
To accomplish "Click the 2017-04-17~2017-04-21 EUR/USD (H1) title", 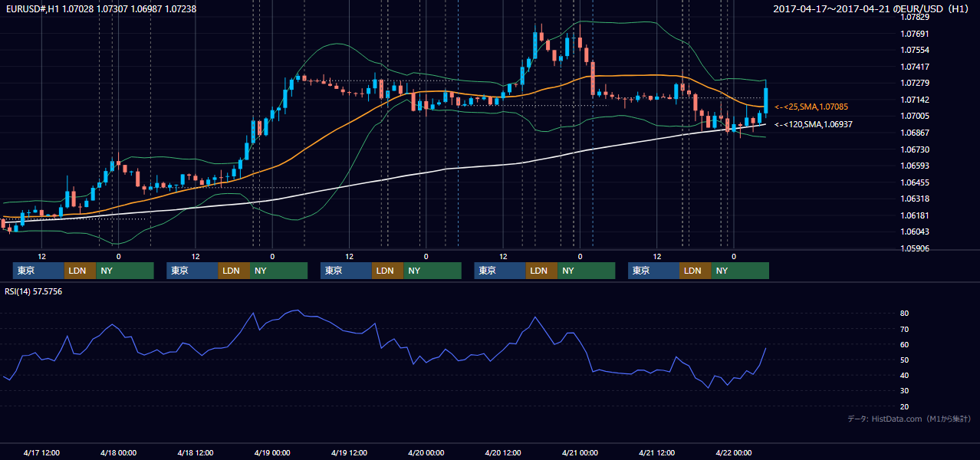I will pyautogui.click(x=871, y=8).
